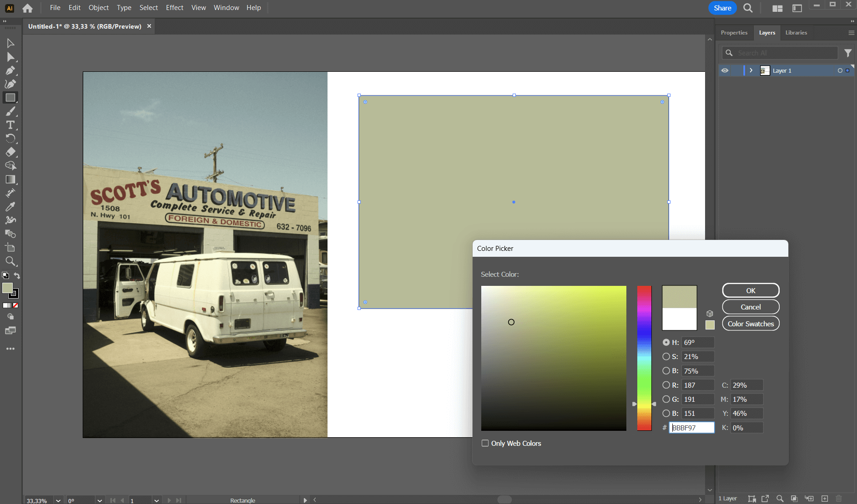The width and height of the screenshot is (857, 504).
Task: Open the search magnifier icon at top
Action: (x=748, y=8)
